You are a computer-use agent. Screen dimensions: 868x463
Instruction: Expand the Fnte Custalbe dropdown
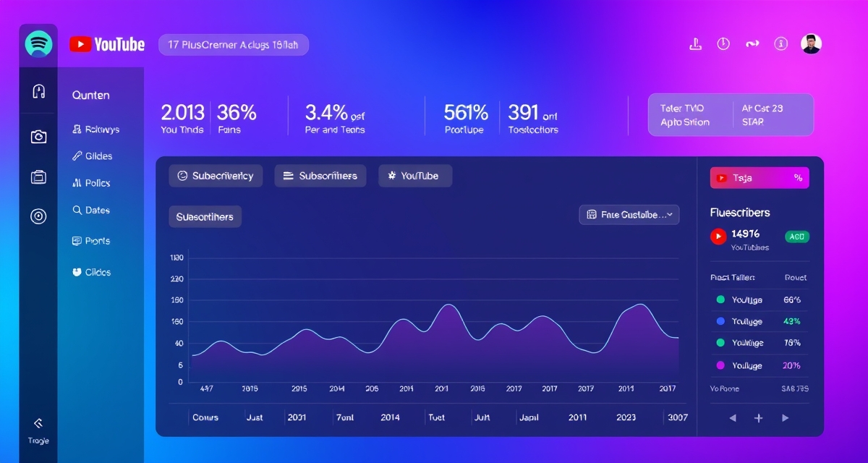[x=629, y=215]
